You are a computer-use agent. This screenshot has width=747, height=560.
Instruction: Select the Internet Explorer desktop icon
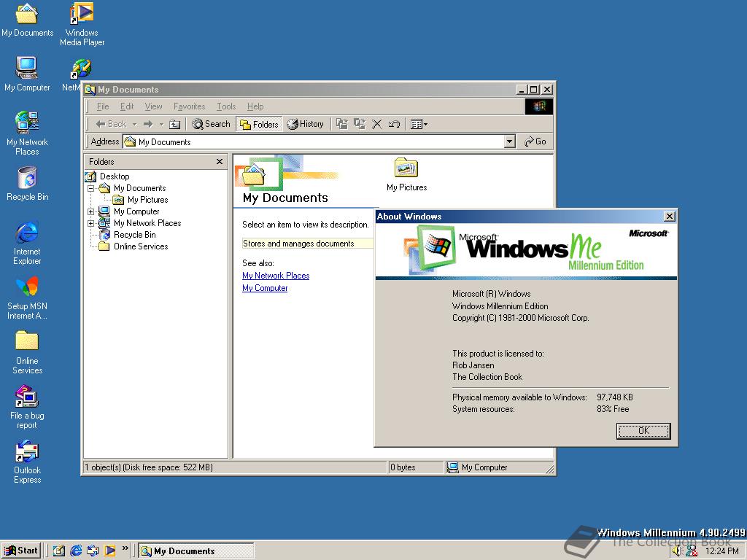(x=27, y=243)
